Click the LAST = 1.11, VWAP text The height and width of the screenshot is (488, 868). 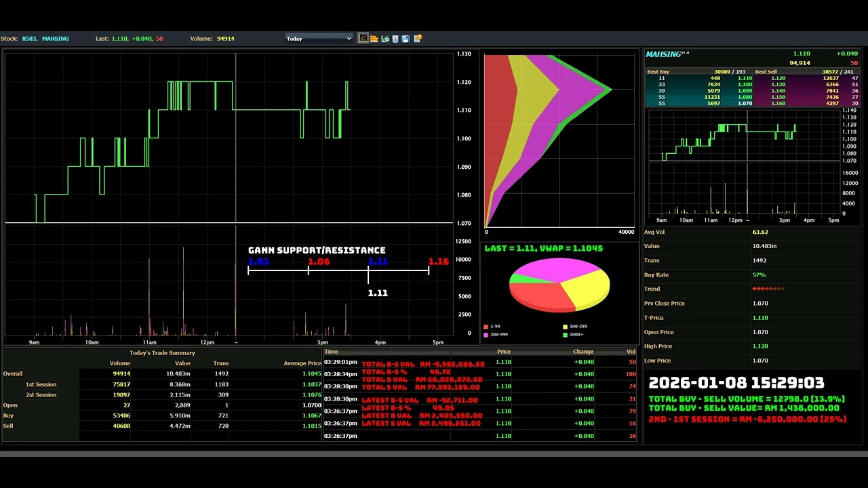(543, 249)
